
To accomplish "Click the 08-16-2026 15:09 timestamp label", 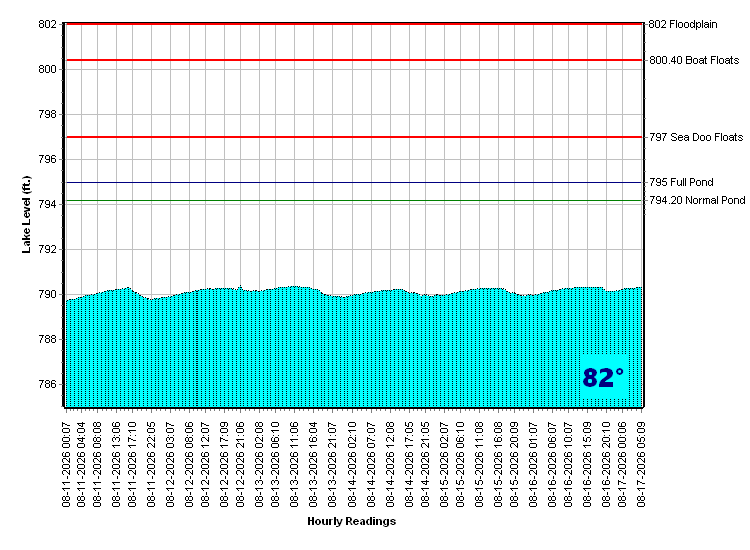I will [x=587, y=464].
